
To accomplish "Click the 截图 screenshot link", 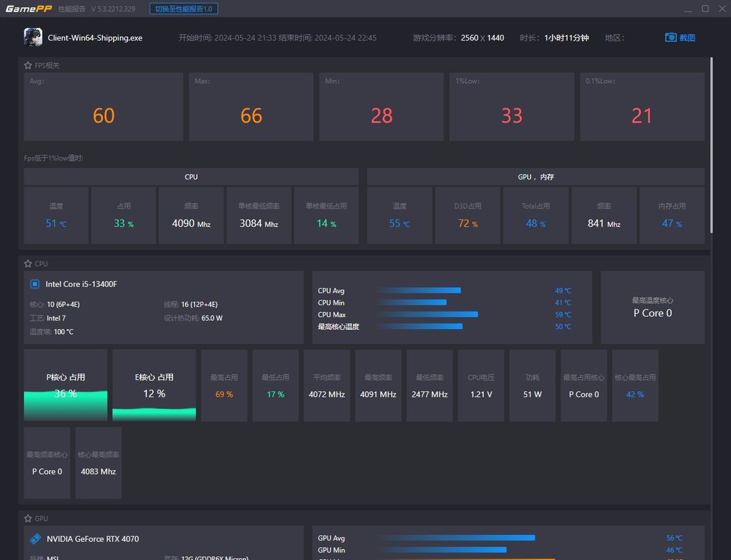I will click(687, 38).
